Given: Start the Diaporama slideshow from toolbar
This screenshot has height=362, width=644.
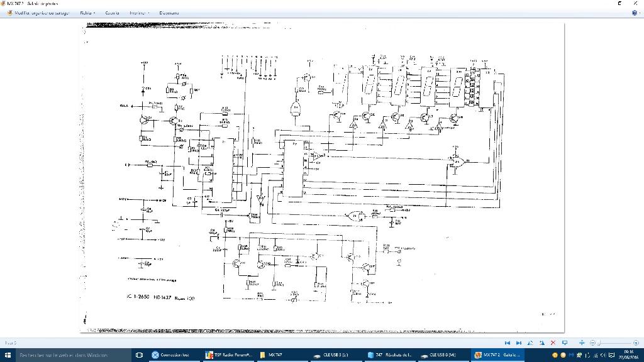Looking at the screenshot, I should pyautogui.click(x=169, y=13).
